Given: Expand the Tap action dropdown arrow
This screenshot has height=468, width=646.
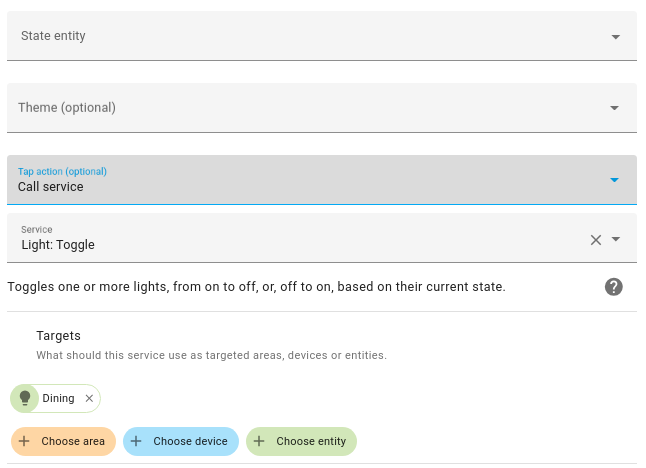Looking at the screenshot, I should (615, 180).
